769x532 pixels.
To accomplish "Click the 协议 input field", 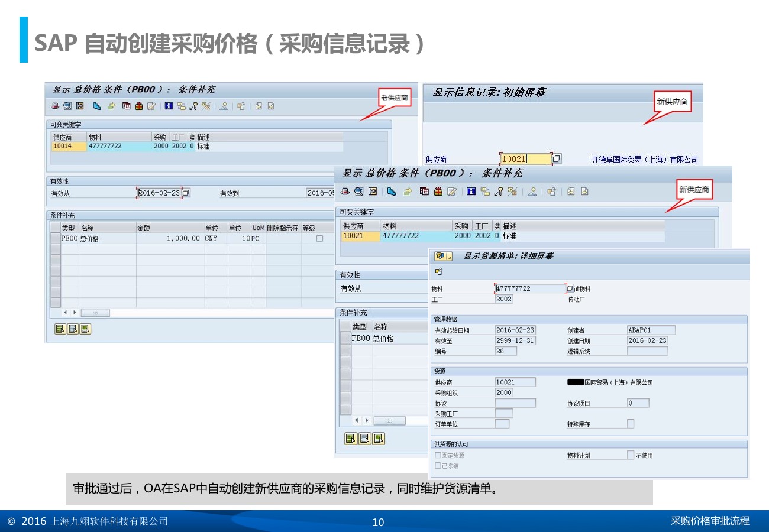I will (515, 403).
